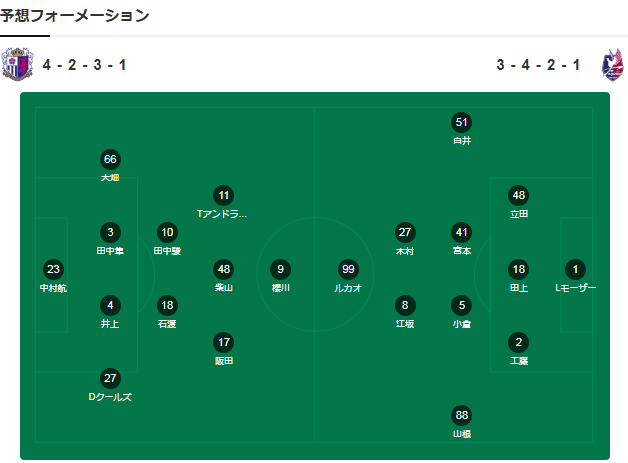
Task: Click the 3-4-2-1 formation label
Action: (x=538, y=65)
